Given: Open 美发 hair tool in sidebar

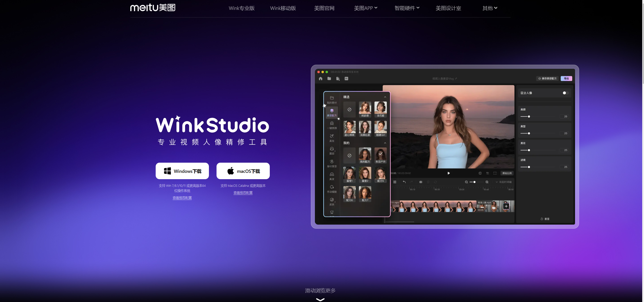Looking at the screenshot, I should (x=332, y=176).
